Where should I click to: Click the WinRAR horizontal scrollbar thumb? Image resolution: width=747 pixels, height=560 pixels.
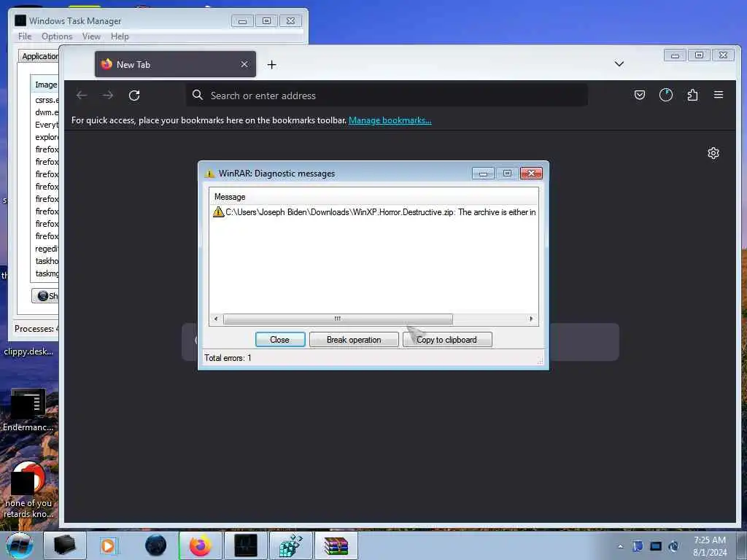[x=338, y=319]
